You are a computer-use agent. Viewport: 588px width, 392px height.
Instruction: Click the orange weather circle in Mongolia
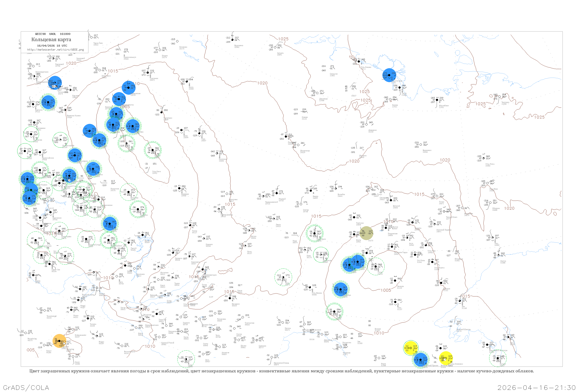[x=60, y=341]
